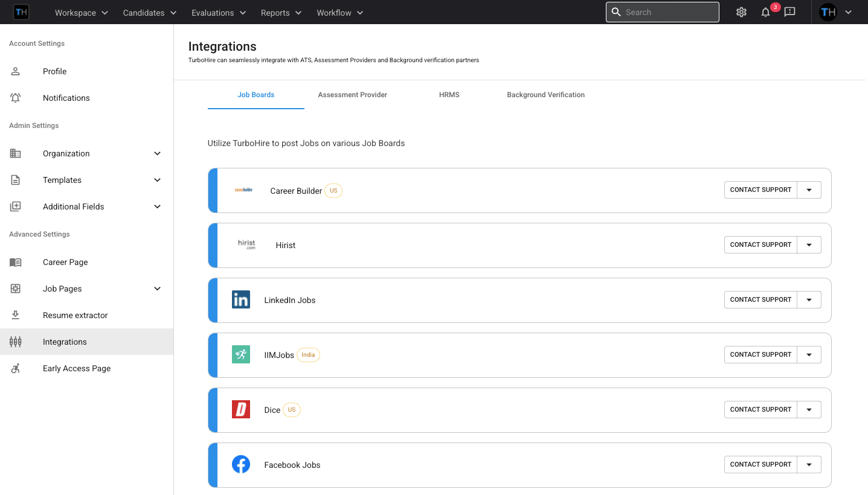868x495 pixels.
Task: Click the LinkedIn logo in the LinkedIn Jobs row
Action: pos(240,299)
